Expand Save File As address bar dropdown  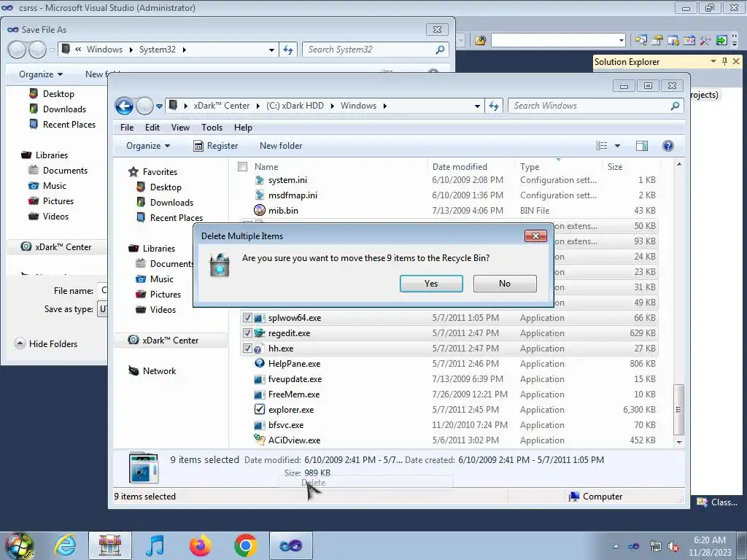point(271,50)
